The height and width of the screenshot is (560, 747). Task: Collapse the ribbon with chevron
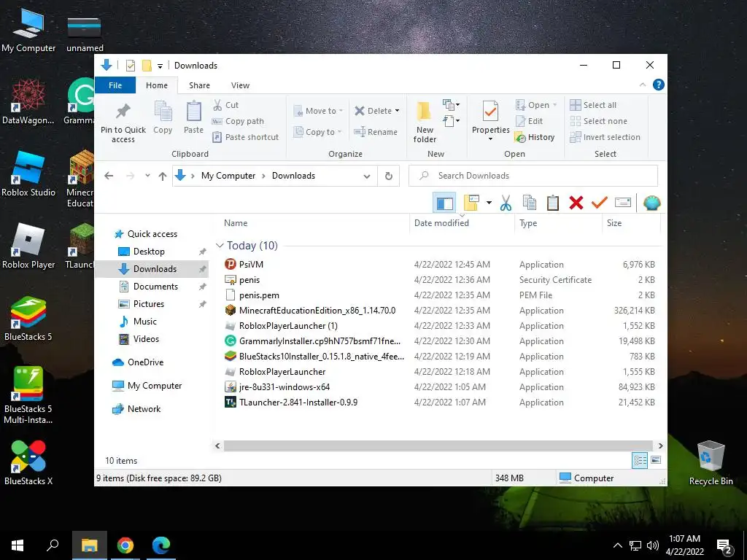tap(643, 85)
